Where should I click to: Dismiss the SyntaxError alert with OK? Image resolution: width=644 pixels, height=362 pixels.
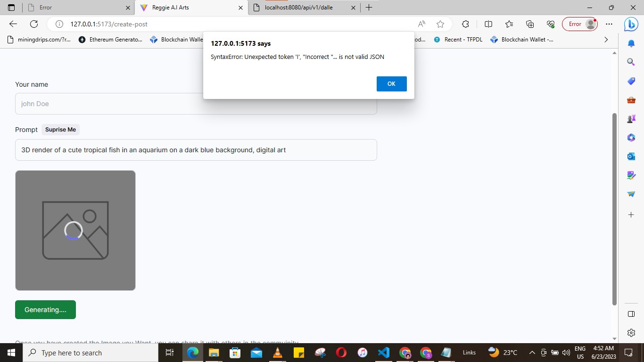pos(391,83)
